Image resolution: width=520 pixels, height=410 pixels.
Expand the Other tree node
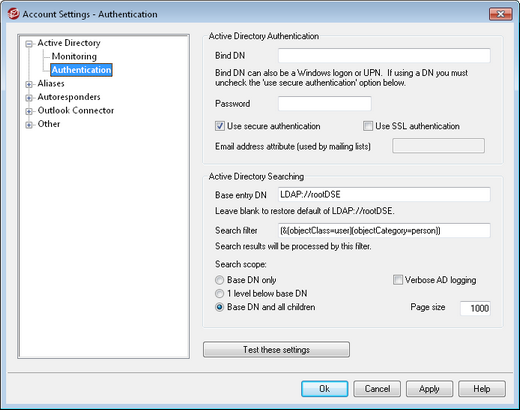(x=29, y=125)
